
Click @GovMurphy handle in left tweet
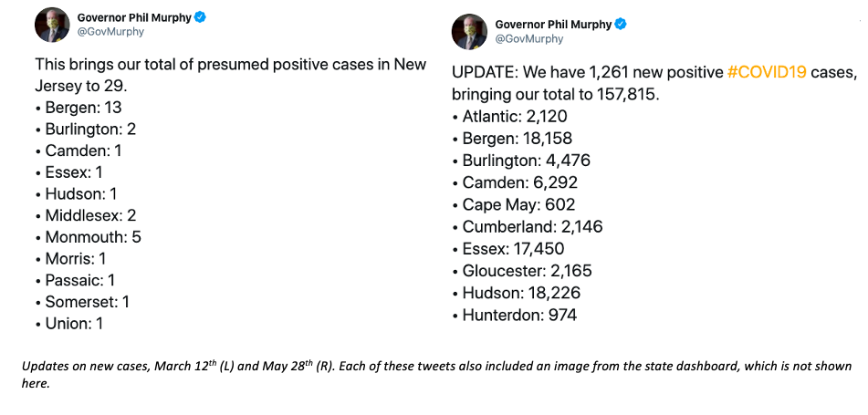(x=110, y=32)
